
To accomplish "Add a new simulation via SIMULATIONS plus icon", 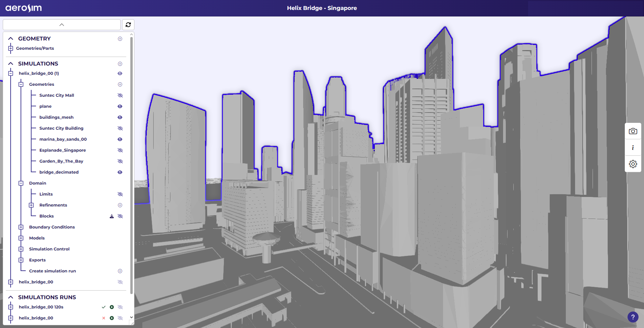I will 120,64.
